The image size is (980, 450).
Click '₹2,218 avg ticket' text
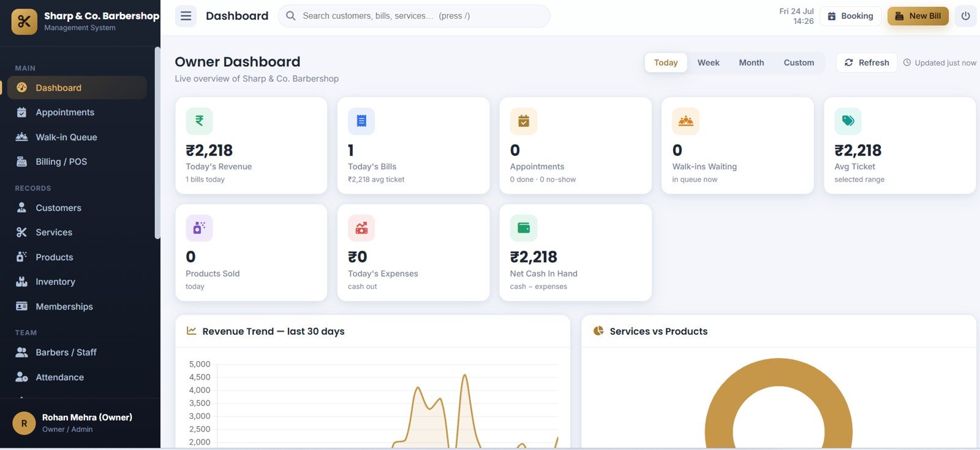376,180
